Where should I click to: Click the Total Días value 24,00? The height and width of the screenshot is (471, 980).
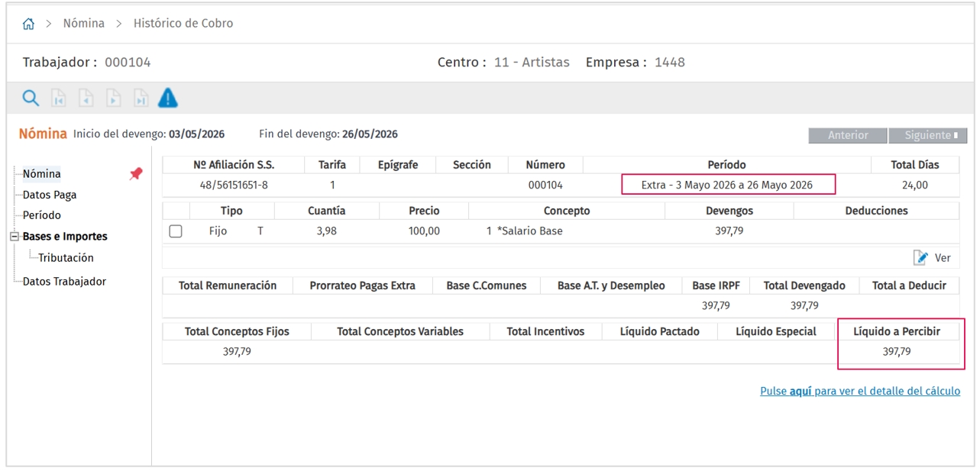tap(914, 185)
